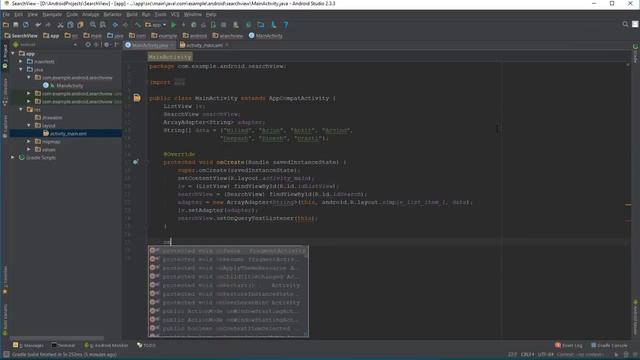
Task: Click the Synchronize toolbar icon
Action: (26, 25)
